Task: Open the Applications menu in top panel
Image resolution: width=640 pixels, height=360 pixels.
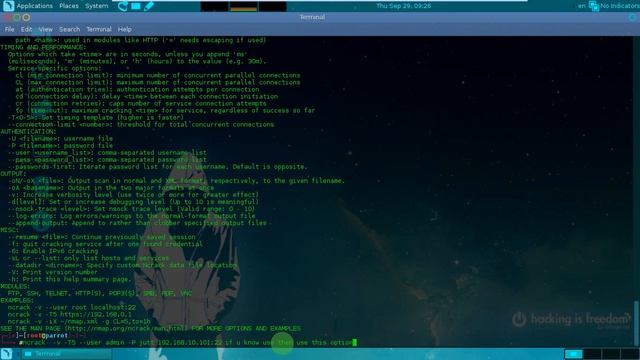Action: coord(34,6)
